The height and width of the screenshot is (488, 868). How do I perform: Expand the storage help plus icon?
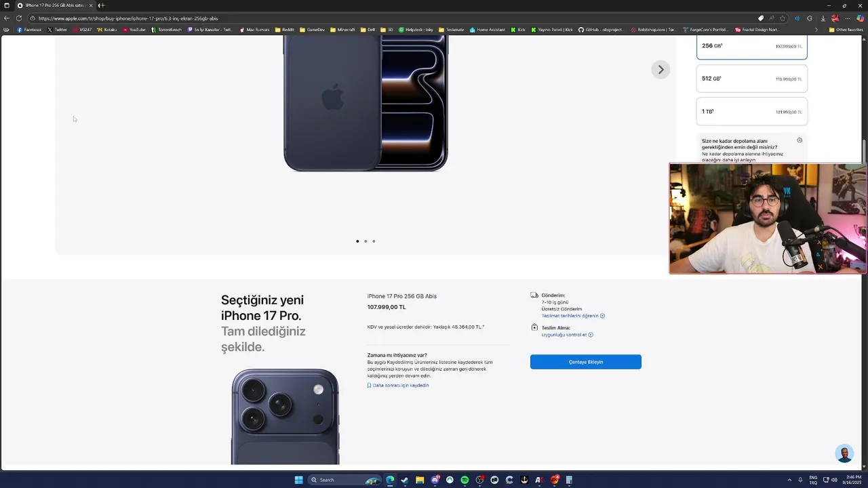[x=800, y=140]
